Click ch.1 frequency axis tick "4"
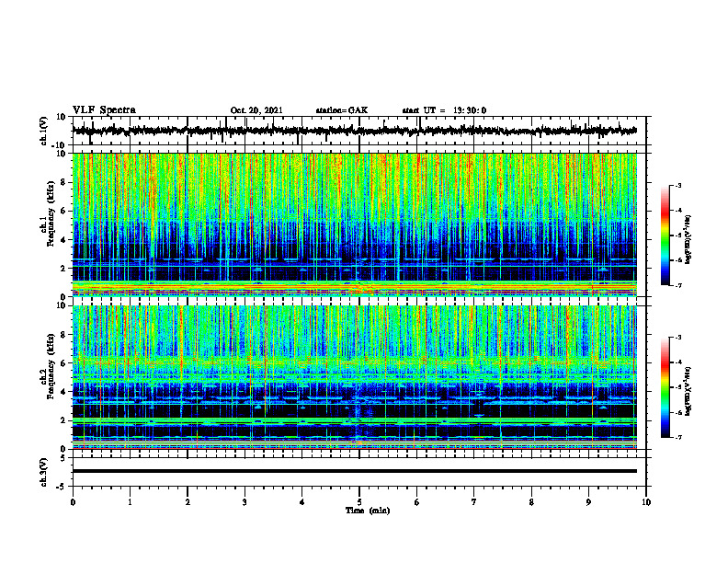 63,240
